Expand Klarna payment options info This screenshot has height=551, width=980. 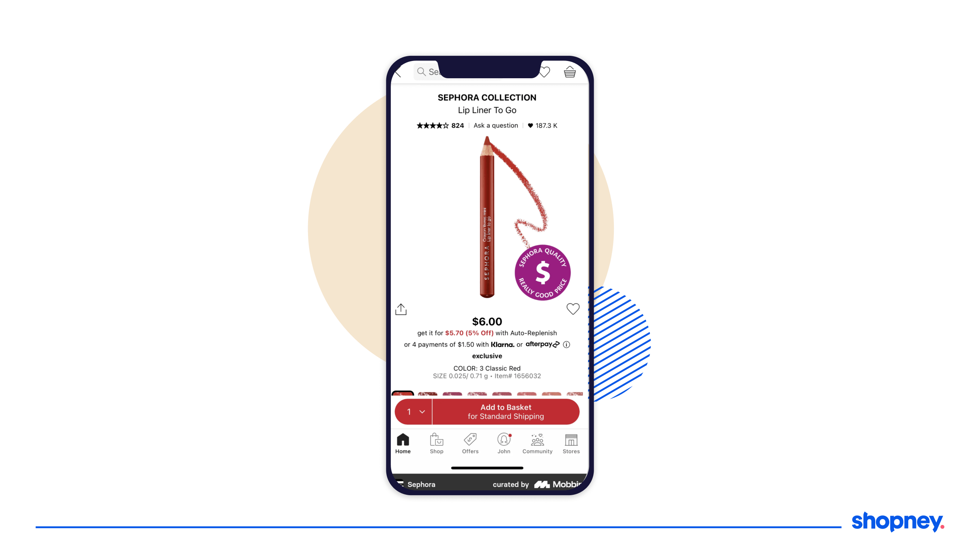[568, 345]
